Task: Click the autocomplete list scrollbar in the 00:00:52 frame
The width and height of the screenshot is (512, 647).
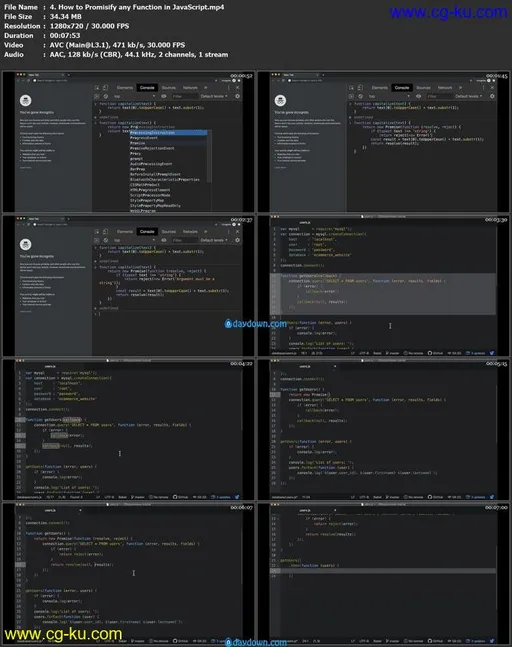Action: coord(209,157)
